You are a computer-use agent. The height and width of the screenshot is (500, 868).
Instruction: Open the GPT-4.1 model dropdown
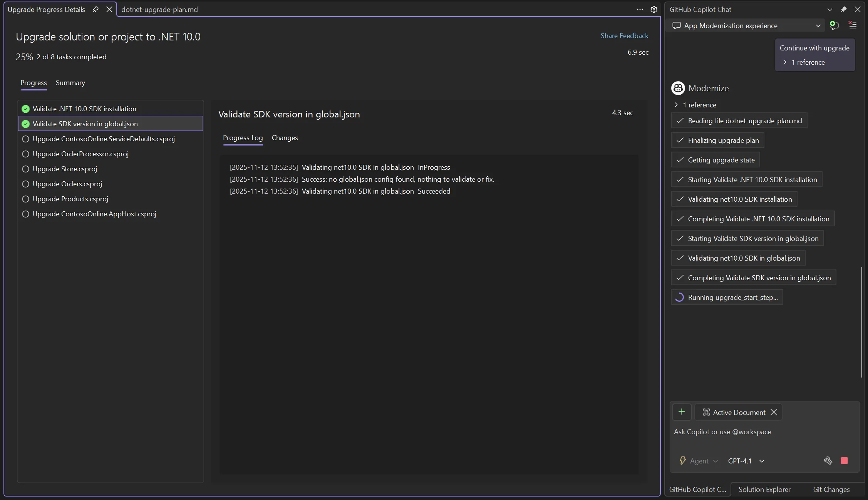pyautogui.click(x=746, y=461)
